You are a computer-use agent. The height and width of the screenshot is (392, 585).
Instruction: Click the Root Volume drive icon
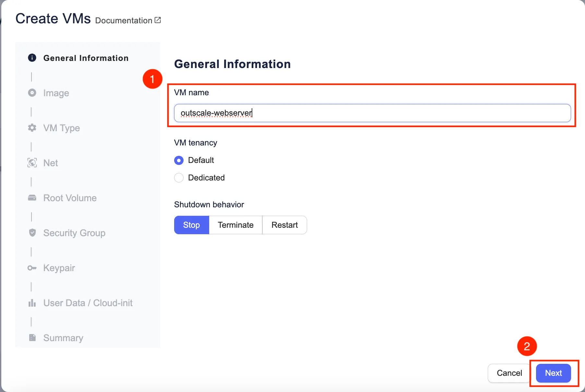point(32,198)
